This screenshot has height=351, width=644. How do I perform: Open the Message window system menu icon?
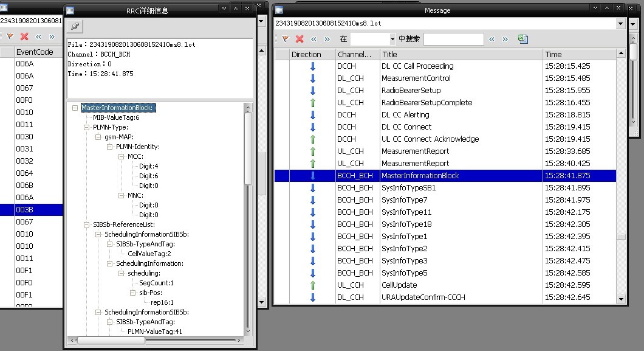point(279,10)
